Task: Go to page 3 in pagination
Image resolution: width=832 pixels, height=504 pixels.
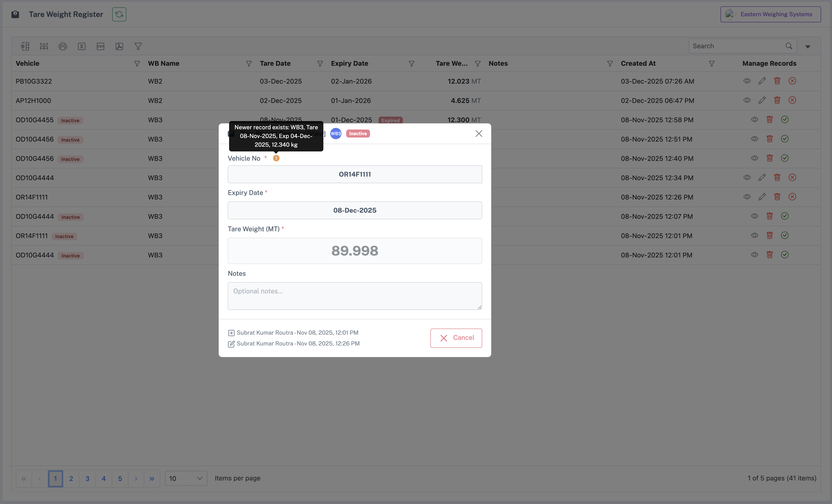Action: click(x=87, y=478)
